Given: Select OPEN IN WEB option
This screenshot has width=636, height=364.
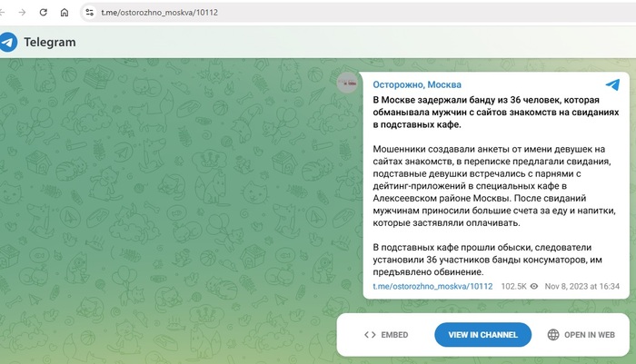Looking at the screenshot, I should 590,335.
